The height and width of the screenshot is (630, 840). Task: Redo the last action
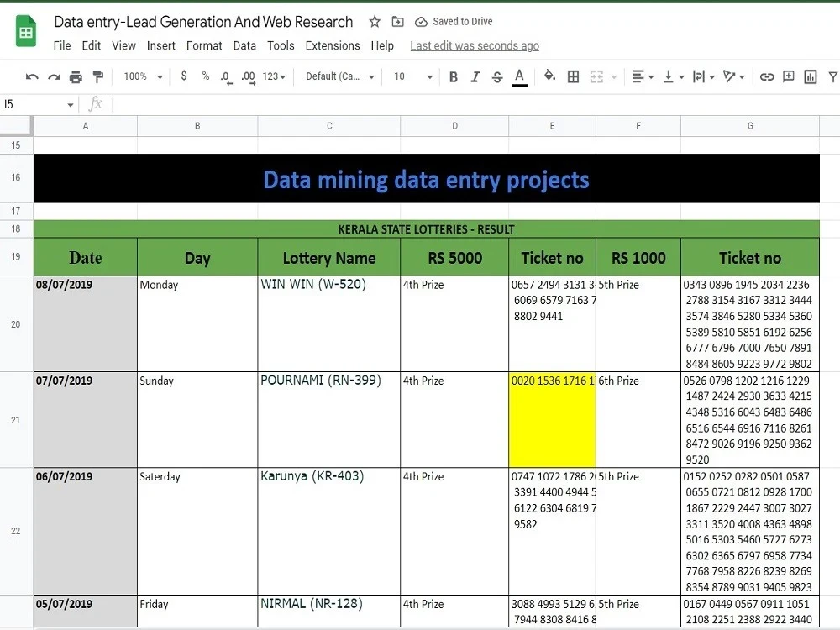click(x=54, y=76)
